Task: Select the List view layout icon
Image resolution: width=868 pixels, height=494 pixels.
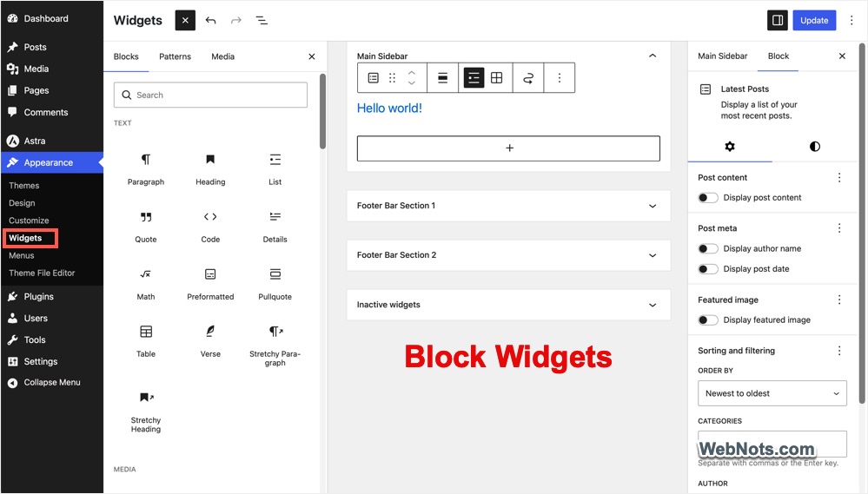Action: tap(474, 78)
